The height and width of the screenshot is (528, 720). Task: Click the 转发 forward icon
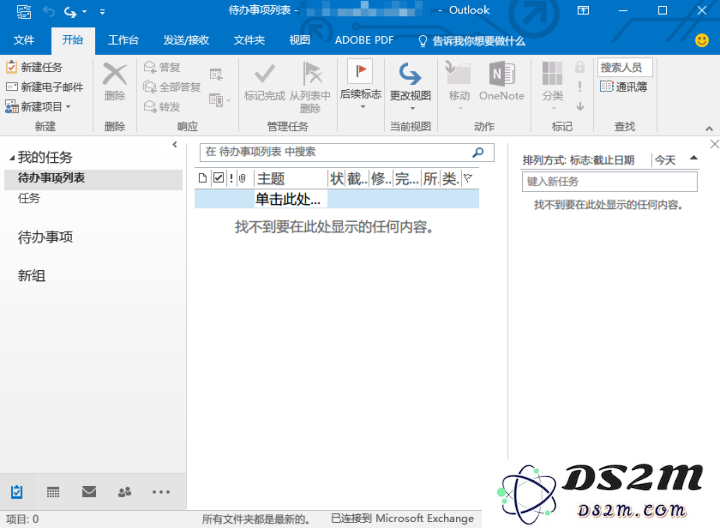coord(150,107)
